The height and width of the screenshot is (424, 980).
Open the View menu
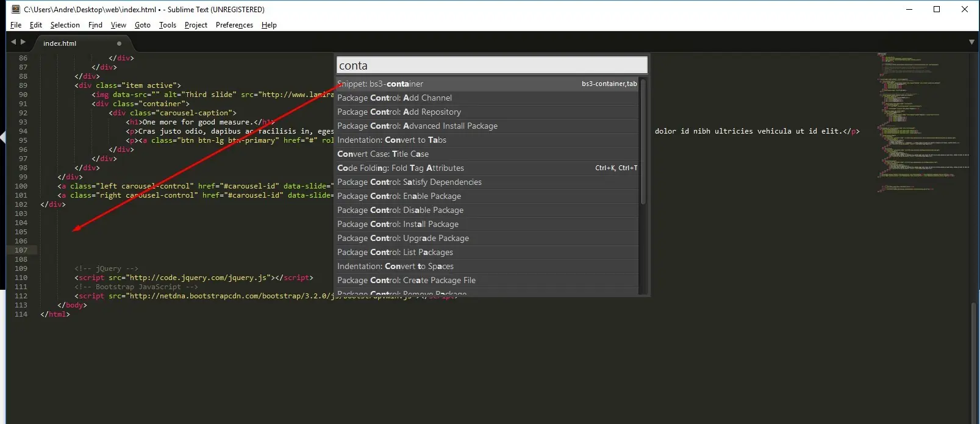[118, 25]
